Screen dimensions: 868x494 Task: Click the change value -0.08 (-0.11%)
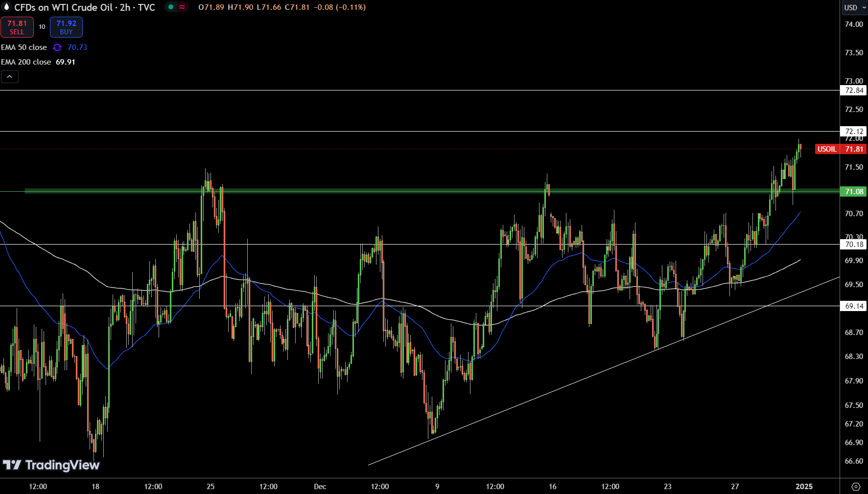point(340,7)
